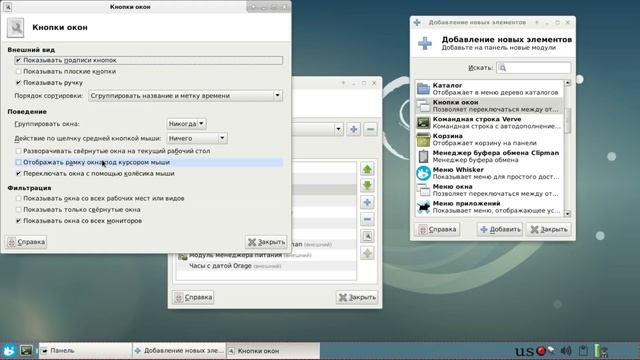This screenshot has width=640, height=360.
Task: Click Закрыть in Добавление новых элементов window
Action: 549,229
